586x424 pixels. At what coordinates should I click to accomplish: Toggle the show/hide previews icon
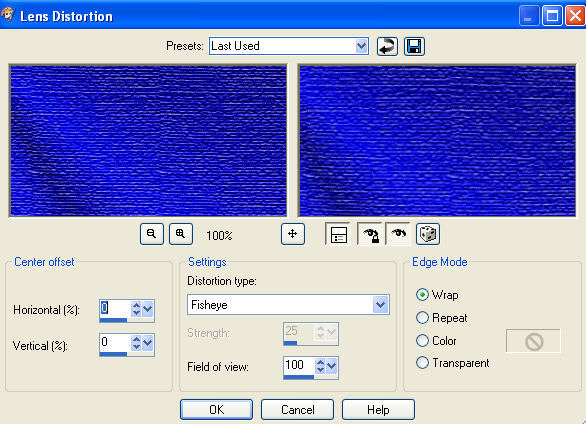pyautogui.click(x=338, y=235)
